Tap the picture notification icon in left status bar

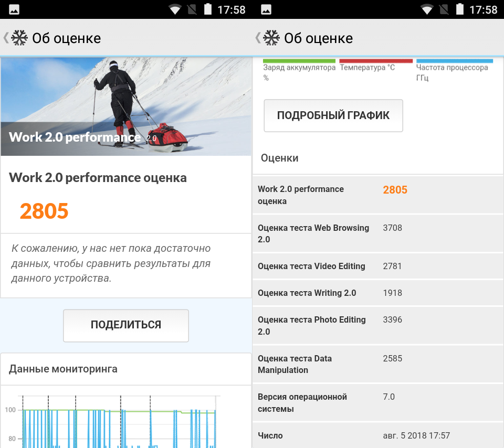click(14, 9)
